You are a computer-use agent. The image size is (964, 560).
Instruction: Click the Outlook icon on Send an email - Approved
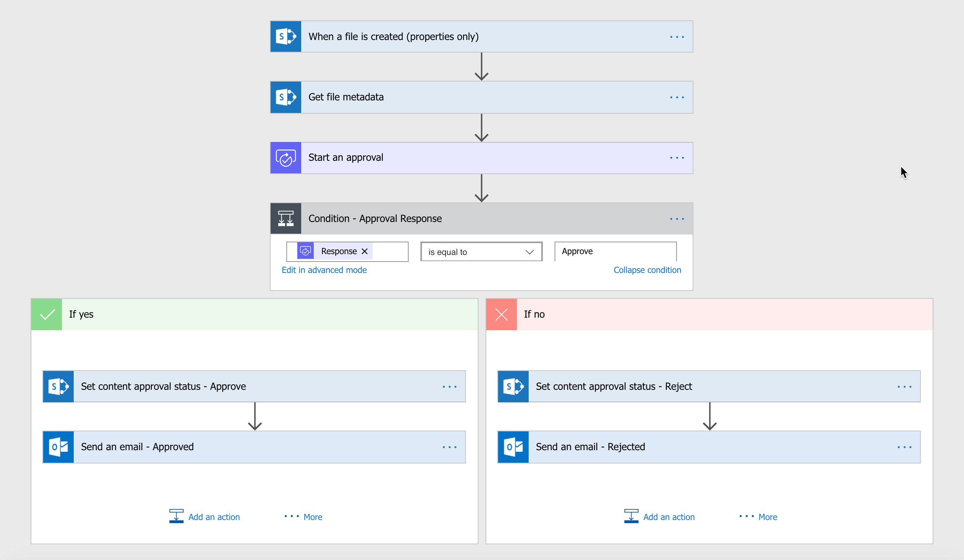click(59, 446)
